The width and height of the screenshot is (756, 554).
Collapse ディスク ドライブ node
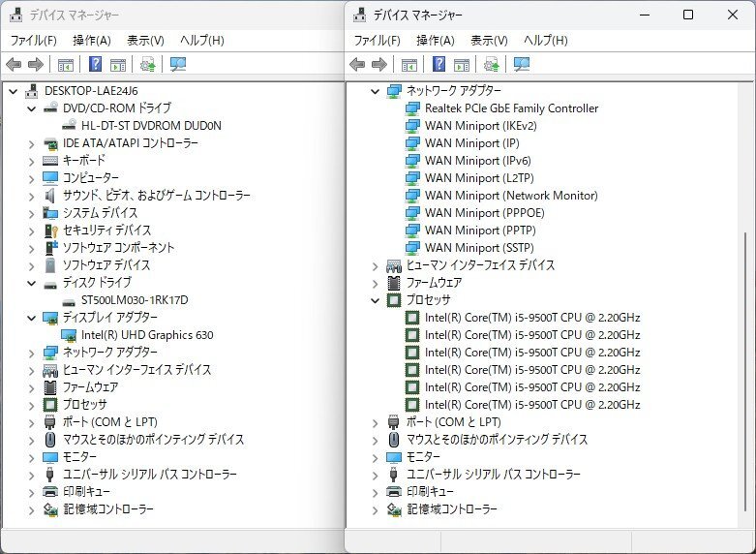31,283
